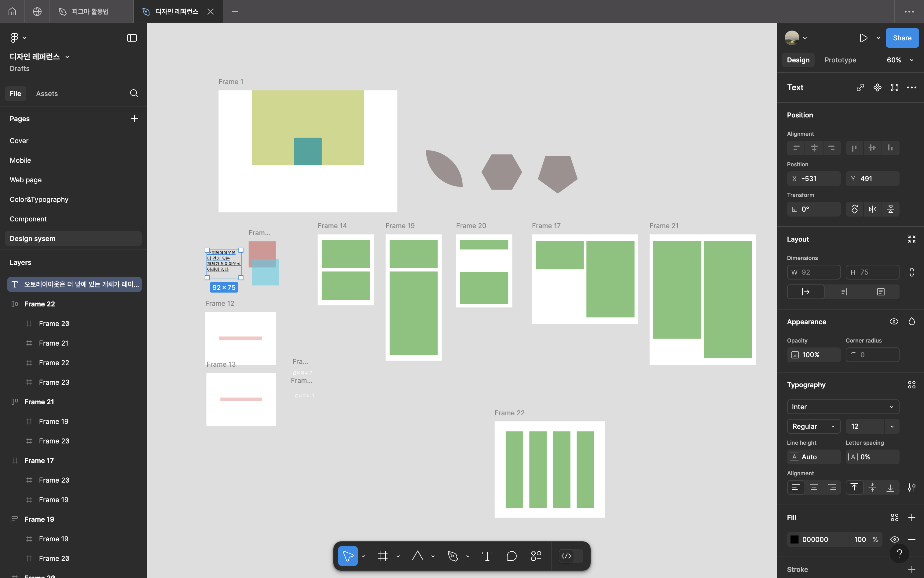
Task: Remove fill with minus button
Action: [911, 539]
